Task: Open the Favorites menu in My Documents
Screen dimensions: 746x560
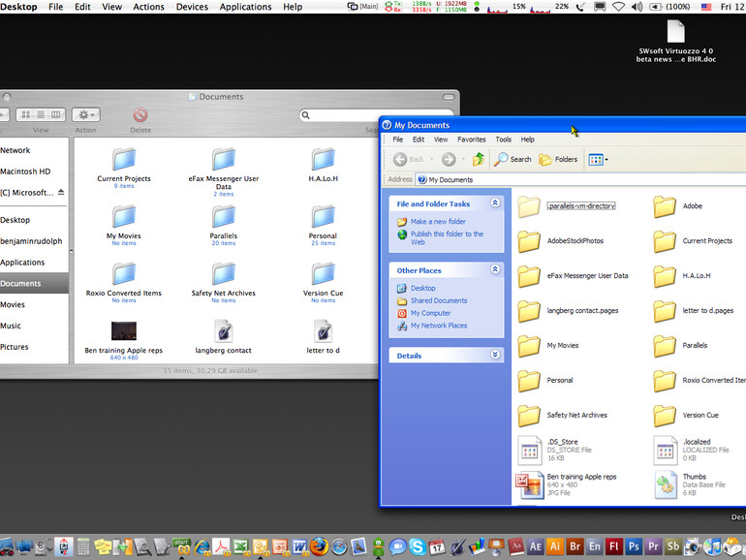Action: point(472,140)
